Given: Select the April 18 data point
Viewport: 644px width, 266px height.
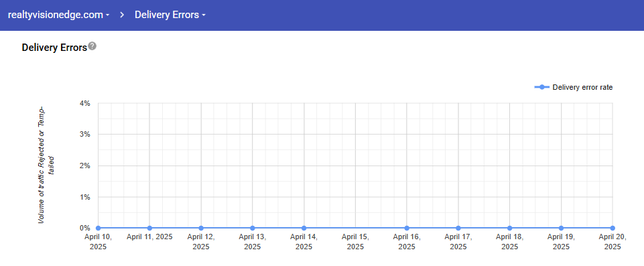Looking at the screenshot, I should tap(510, 228).
